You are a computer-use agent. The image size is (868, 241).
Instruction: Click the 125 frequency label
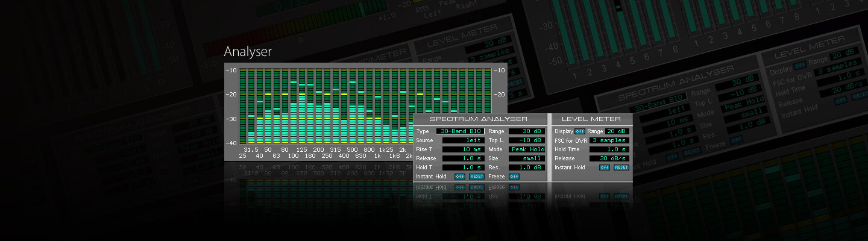click(x=301, y=149)
